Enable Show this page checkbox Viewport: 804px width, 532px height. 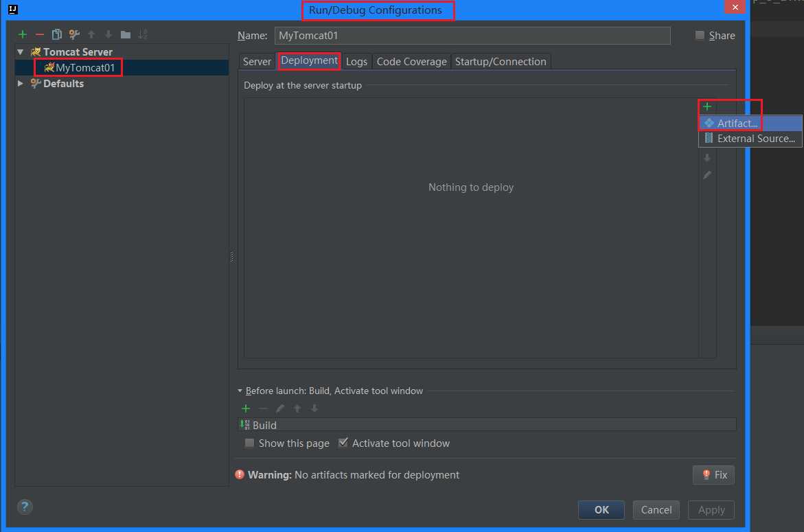[249, 443]
